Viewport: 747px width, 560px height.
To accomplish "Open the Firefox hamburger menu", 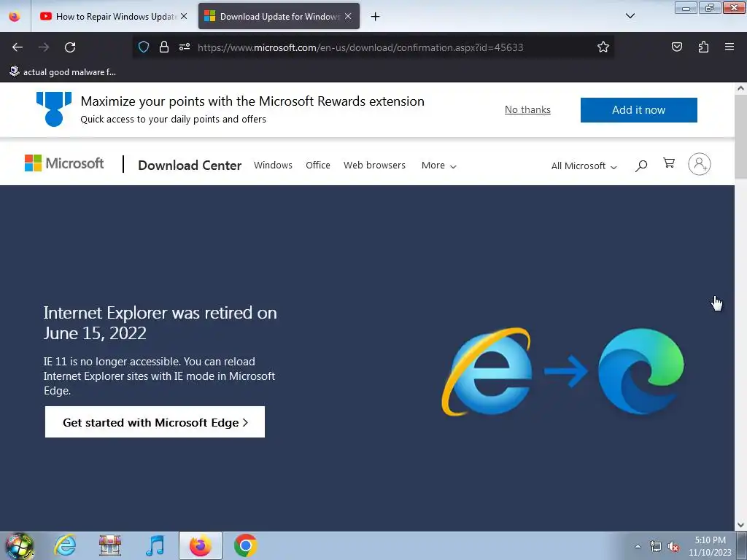I will tap(729, 47).
